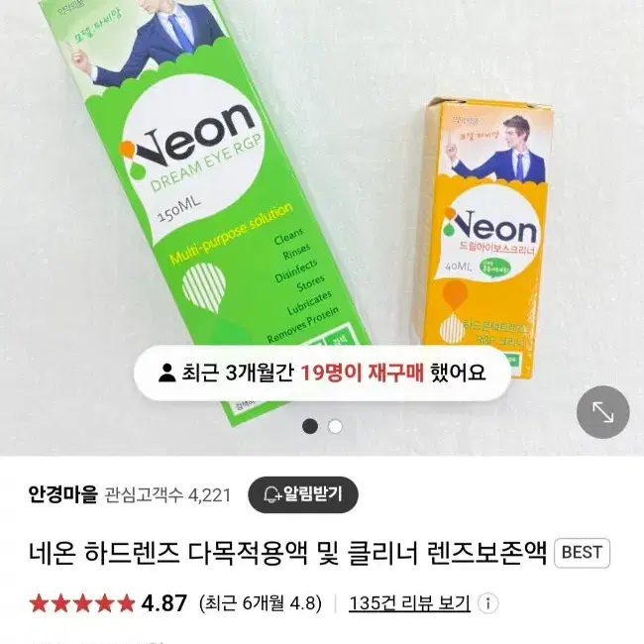This screenshot has height=644, width=644.
Task: Click 관심고객수 4,221 follower count
Action: click(167, 495)
